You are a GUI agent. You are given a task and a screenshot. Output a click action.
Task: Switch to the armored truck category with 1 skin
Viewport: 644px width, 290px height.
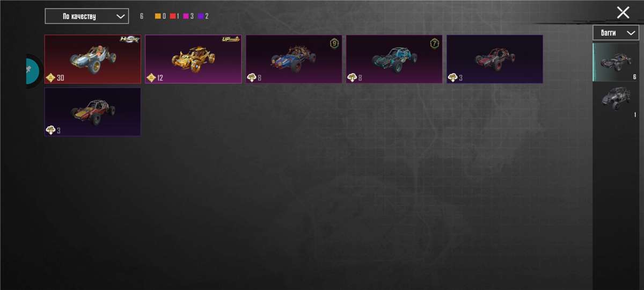[616, 101]
